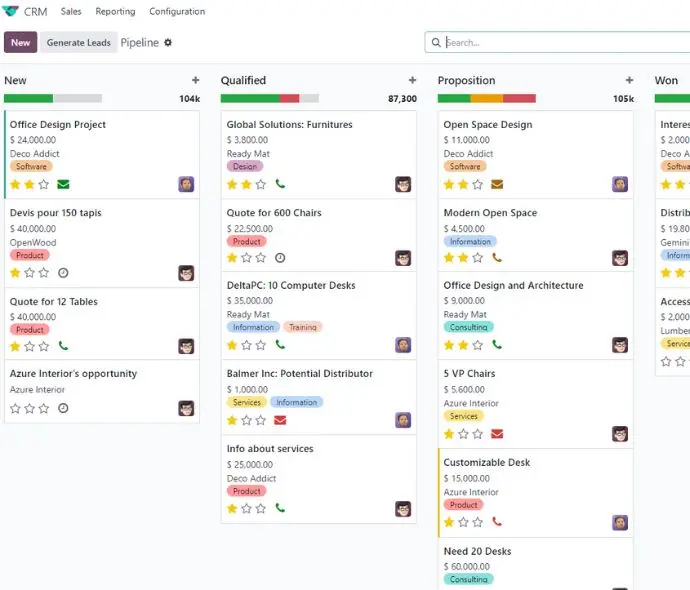Open salesperson avatar on Office Design Project
The height and width of the screenshot is (590, 690).
click(186, 184)
